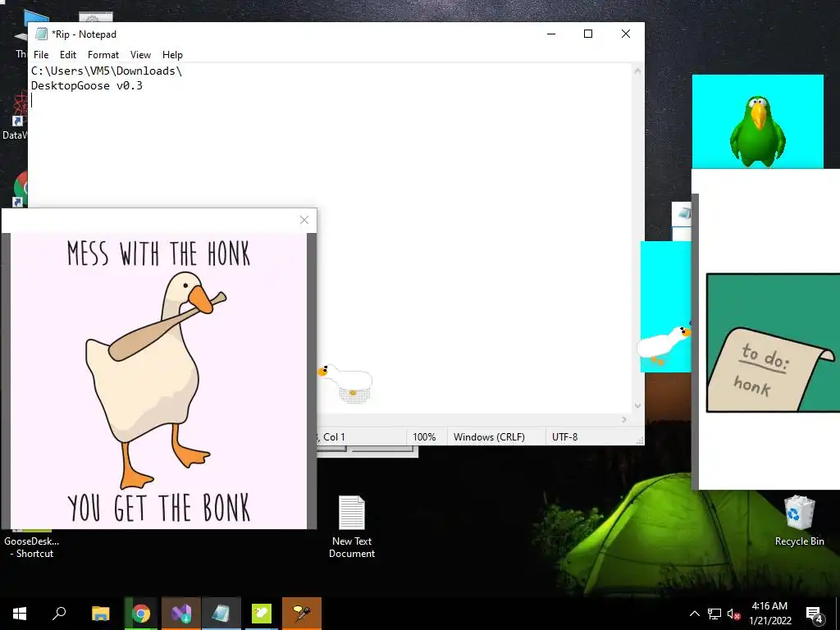The width and height of the screenshot is (840, 630).
Task: Click Notepad vertical scrollbar down arrow
Action: [637, 405]
